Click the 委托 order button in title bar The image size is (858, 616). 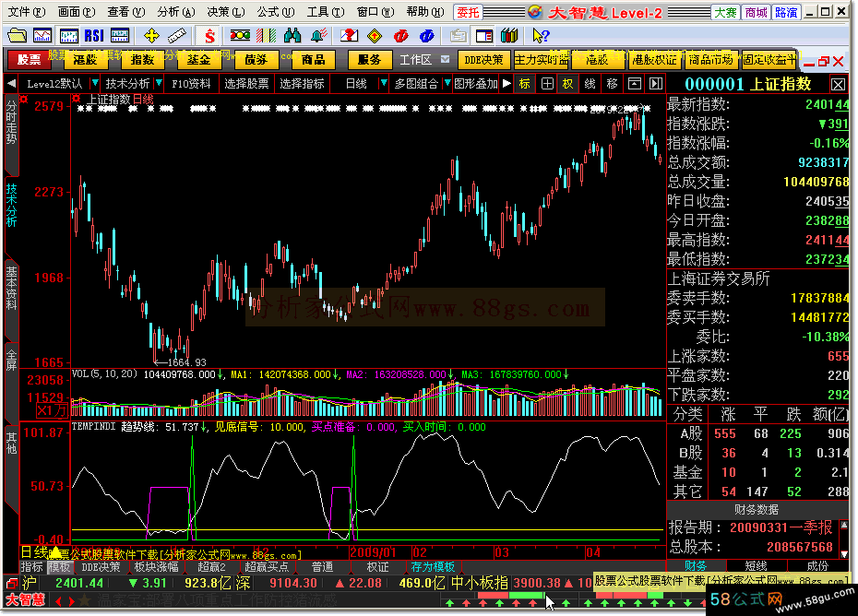tap(469, 12)
